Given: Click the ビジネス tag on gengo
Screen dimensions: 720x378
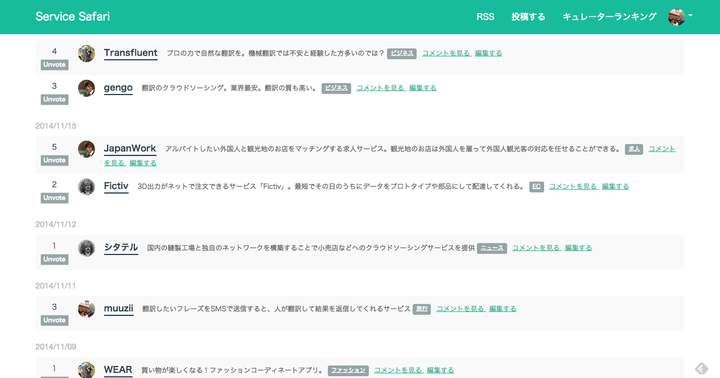Looking at the screenshot, I should coord(336,88).
